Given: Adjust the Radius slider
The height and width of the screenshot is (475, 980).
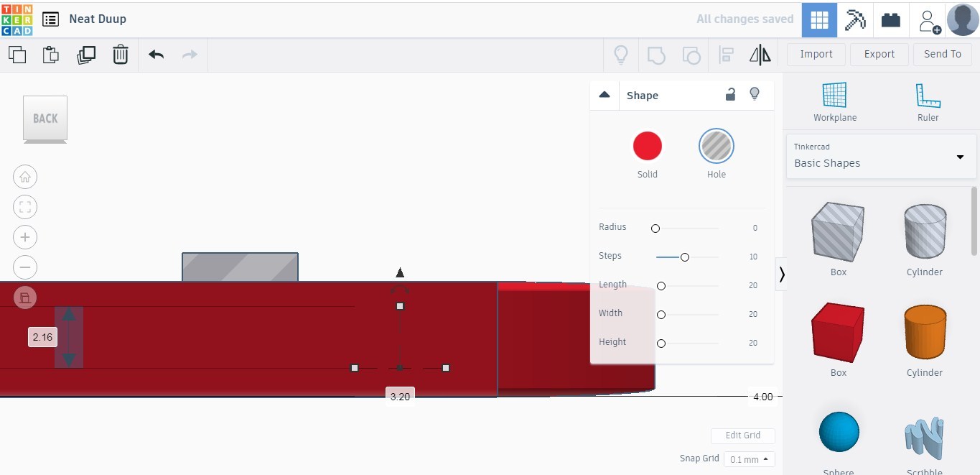Looking at the screenshot, I should (x=655, y=229).
